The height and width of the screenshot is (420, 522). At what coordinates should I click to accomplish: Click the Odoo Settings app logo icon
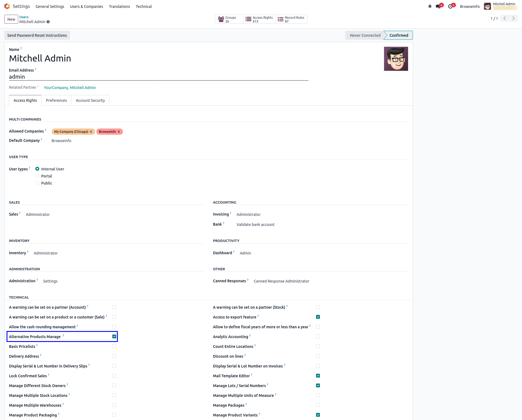[x=7, y=6]
